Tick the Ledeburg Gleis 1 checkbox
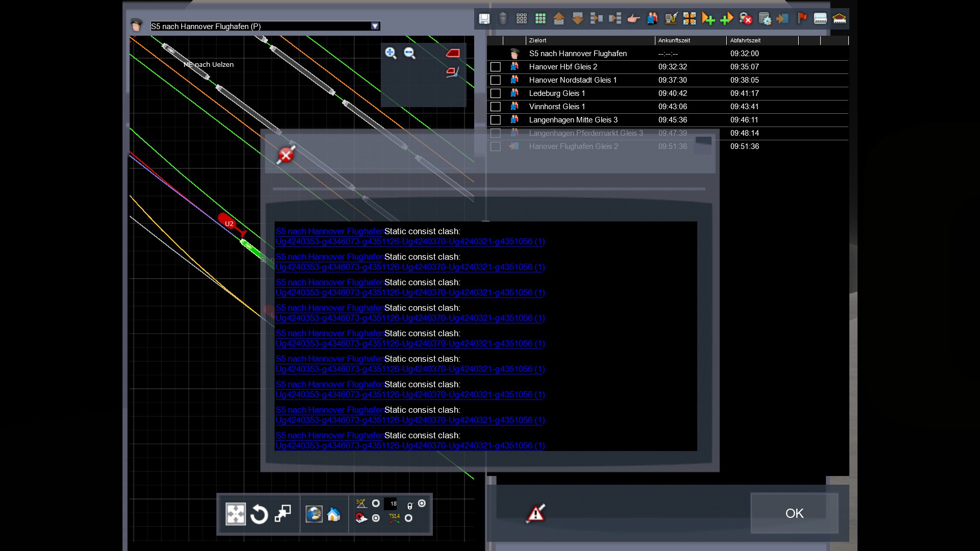Viewport: 980px width, 551px height. 495,93
